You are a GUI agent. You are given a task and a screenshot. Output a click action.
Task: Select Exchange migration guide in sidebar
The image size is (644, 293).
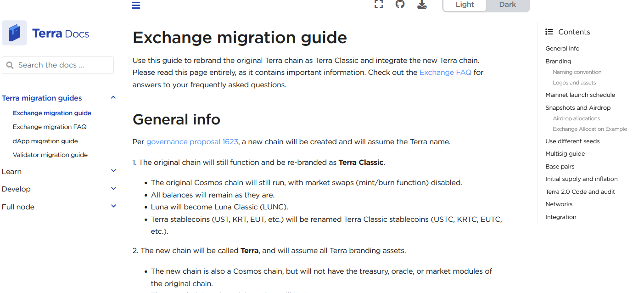[x=52, y=113]
